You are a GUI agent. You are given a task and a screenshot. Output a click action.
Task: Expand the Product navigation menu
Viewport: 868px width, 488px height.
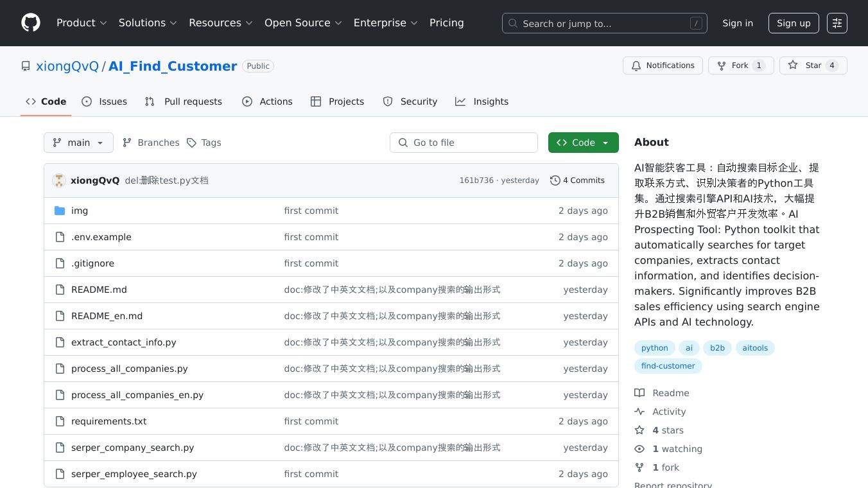[82, 23]
